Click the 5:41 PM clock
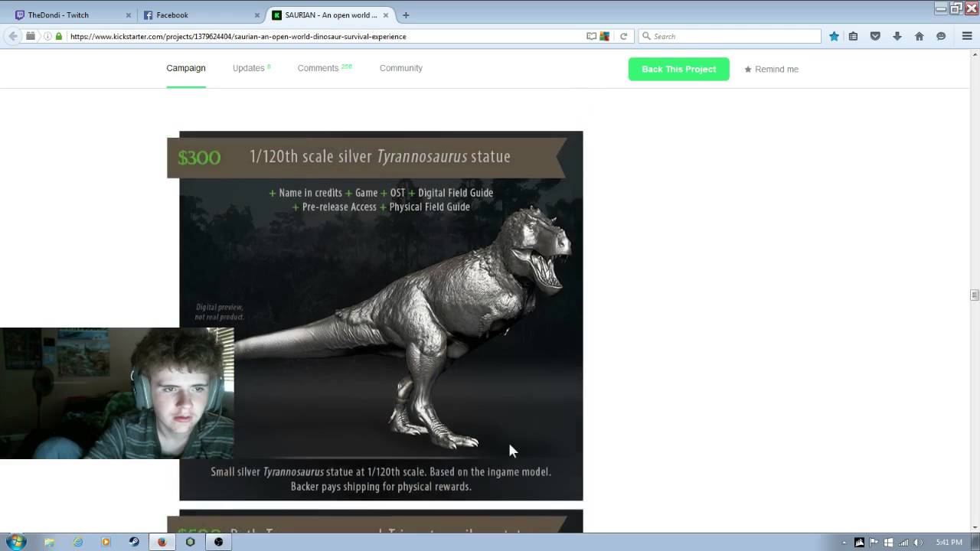This screenshot has height=551, width=980. click(949, 543)
